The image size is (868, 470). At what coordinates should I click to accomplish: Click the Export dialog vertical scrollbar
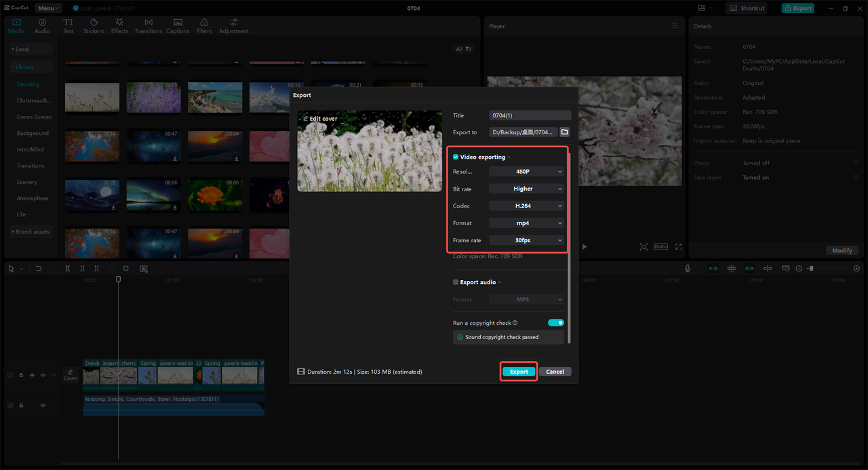569,248
